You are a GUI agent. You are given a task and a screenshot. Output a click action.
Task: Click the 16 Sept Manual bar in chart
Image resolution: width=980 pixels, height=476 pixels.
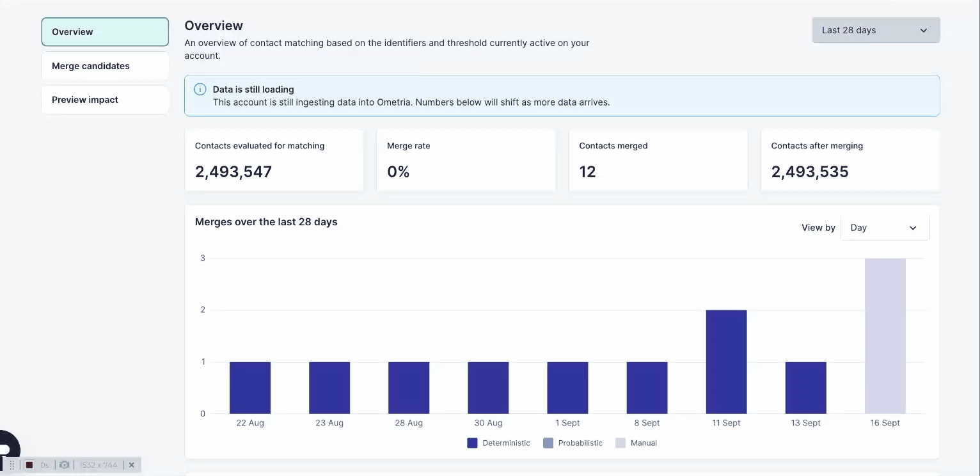pos(885,336)
